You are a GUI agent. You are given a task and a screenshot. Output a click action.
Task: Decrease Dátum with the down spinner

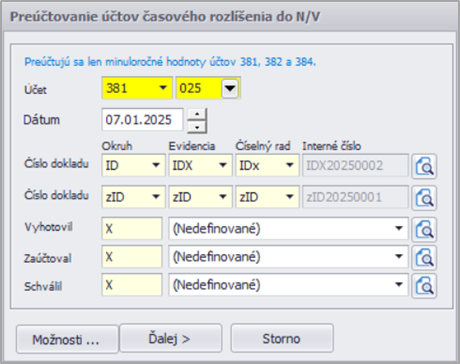click(x=197, y=127)
